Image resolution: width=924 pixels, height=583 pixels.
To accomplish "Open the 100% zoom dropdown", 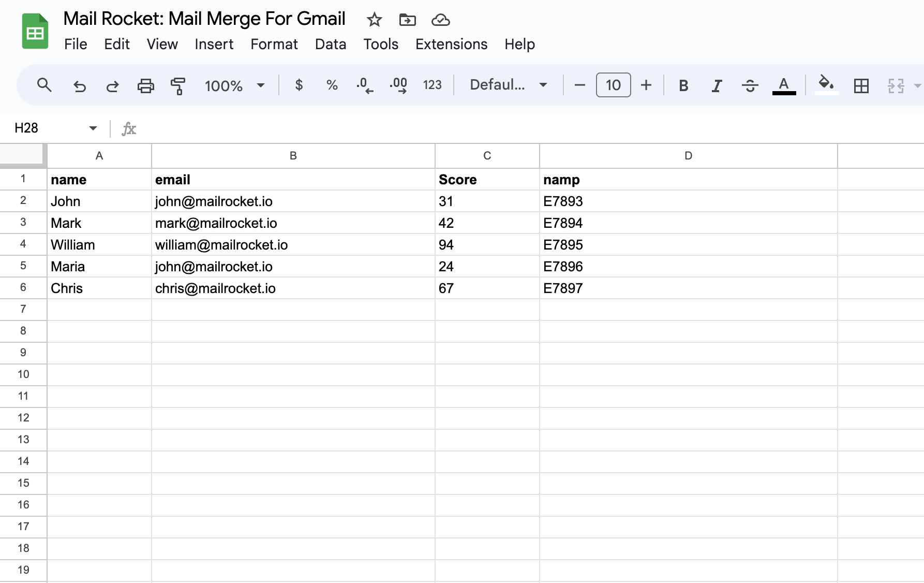I will tap(234, 85).
